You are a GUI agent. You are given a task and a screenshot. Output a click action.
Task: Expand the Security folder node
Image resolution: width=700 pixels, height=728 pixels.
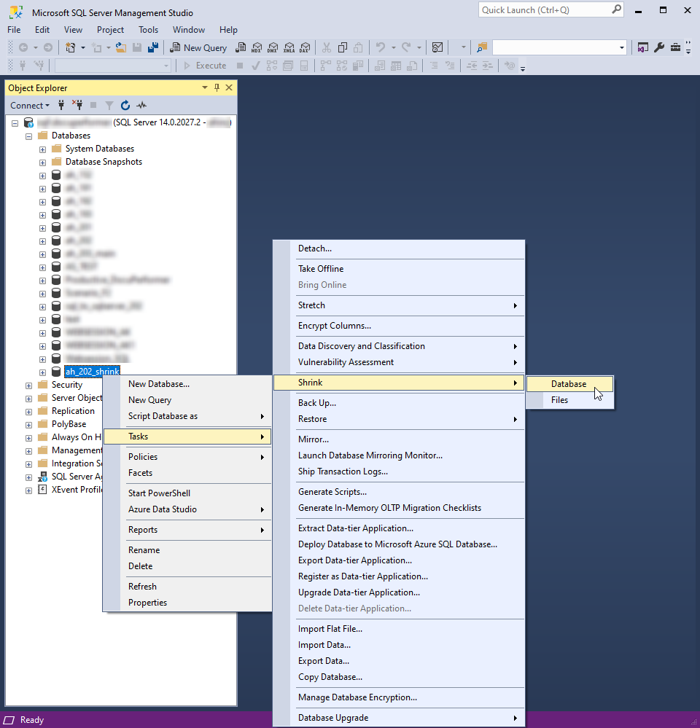(29, 385)
